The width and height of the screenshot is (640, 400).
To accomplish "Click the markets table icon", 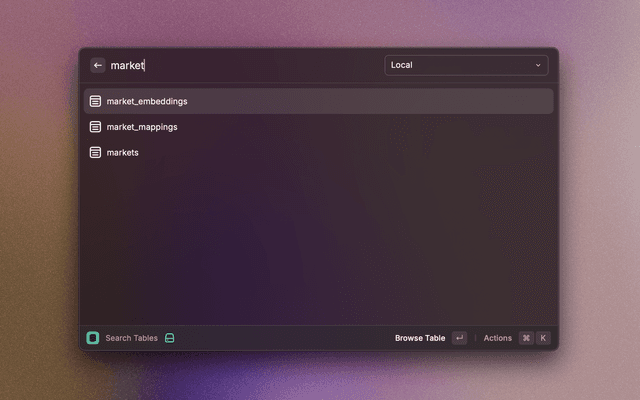I will click(x=95, y=152).
